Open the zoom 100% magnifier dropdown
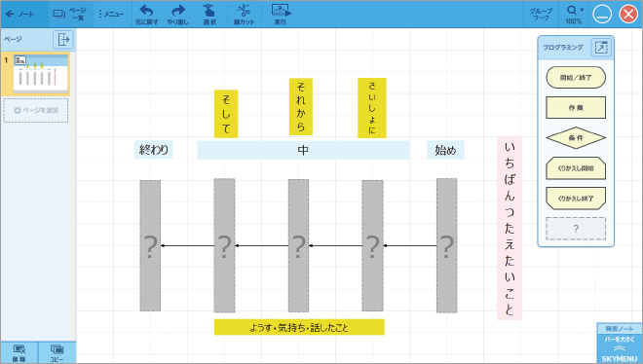643x364 pixels. (574, 14)
